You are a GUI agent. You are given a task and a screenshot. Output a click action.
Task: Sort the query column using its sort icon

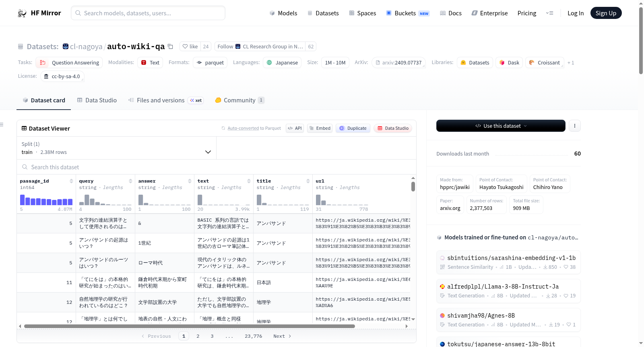tap(130, 181)
